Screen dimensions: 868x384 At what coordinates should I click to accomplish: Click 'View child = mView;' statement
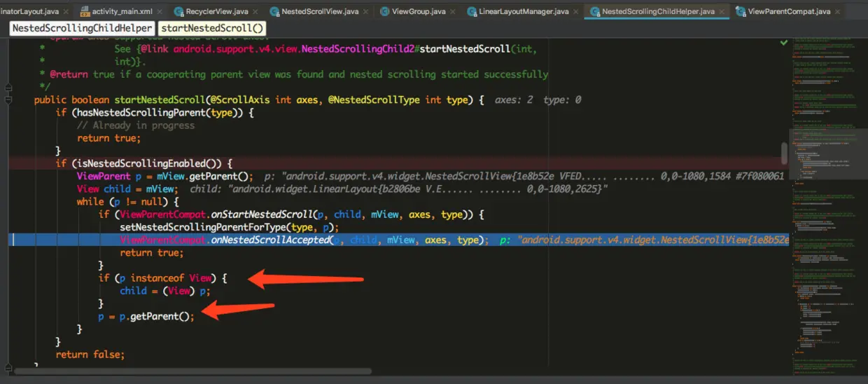pyautogui.click(x=127, y=188)
